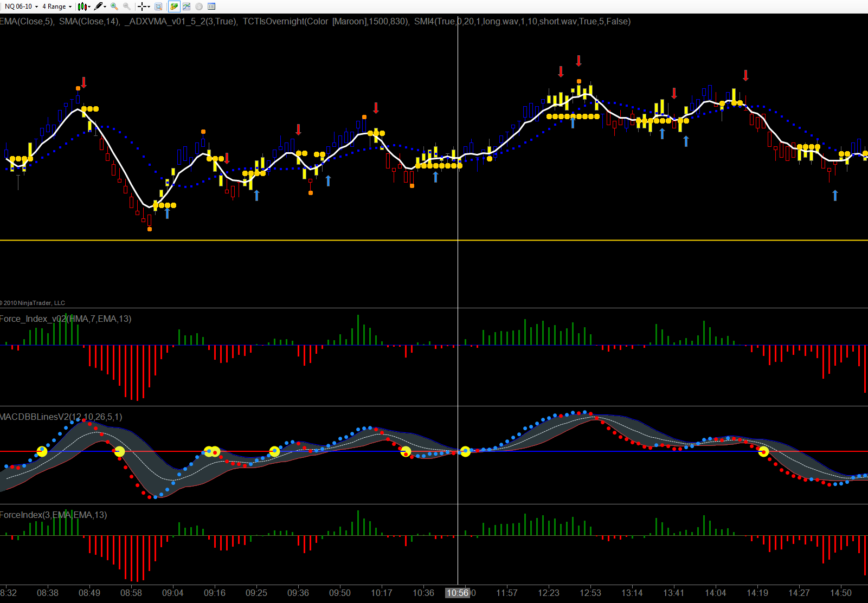Click the ForceIndex(3,EMA,EMA,13) panel label

(54, 515)
